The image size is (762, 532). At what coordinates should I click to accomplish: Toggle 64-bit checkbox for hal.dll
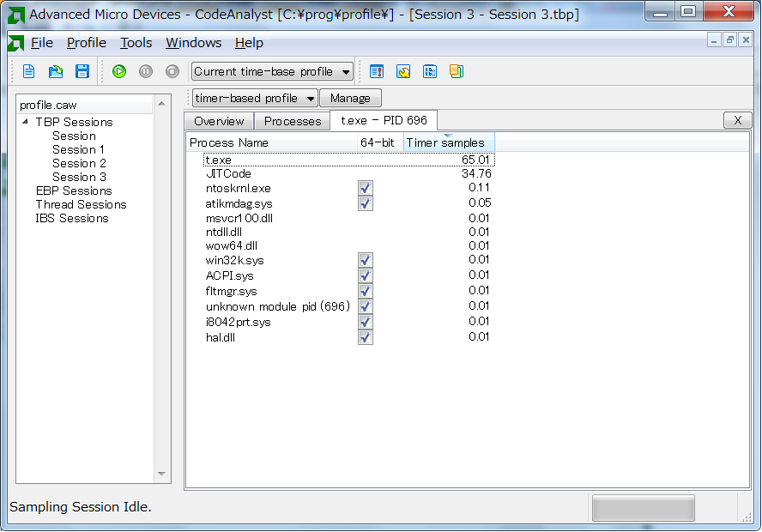coord(365,336)
